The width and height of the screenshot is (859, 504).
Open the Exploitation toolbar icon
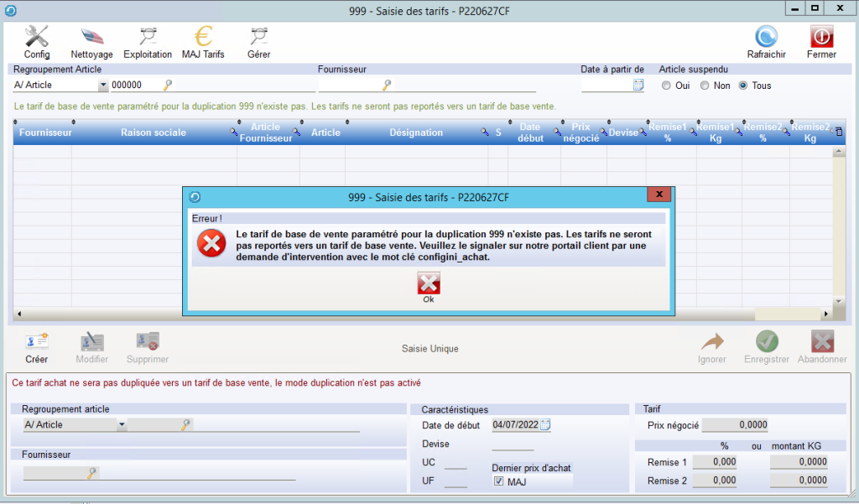pos(148,37)
